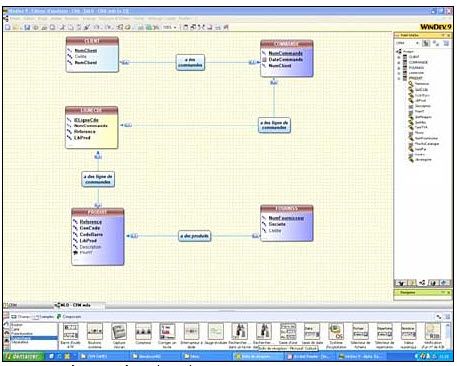This screenshot has width=457, height=366.
Task: Select the Compteur component icon
Action: 143,332
